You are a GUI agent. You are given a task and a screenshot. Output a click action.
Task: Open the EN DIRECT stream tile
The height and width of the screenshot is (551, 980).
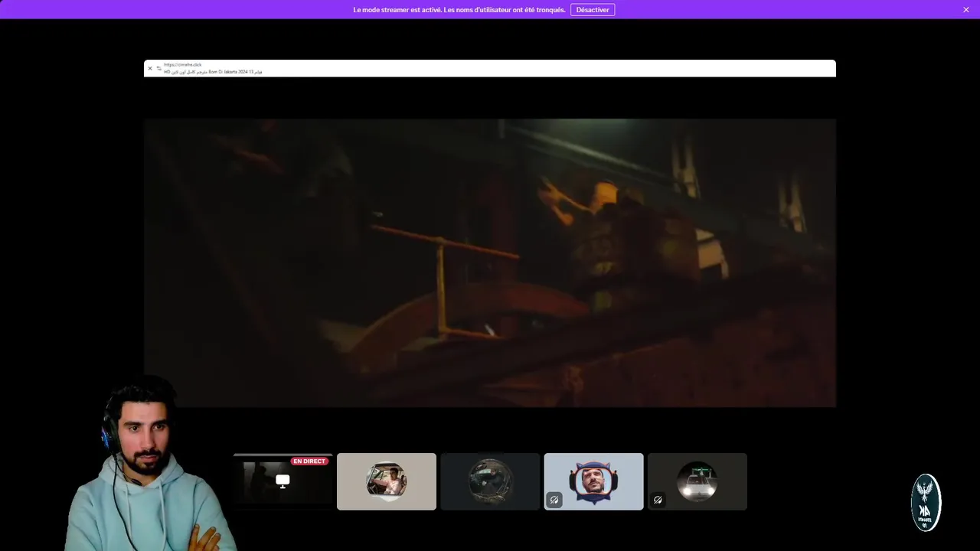pos(283,481)
